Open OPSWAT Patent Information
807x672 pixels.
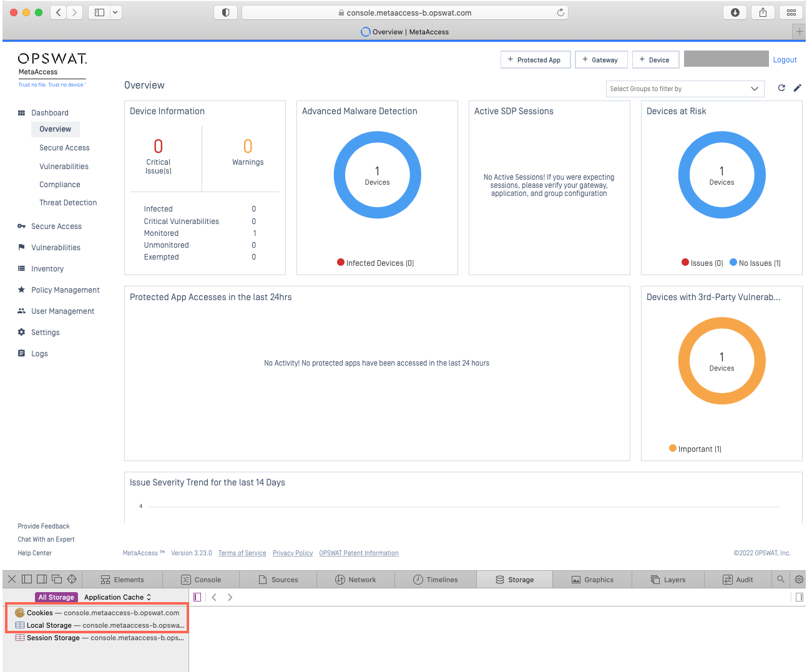pyautogui.click(x=359, y=553)
